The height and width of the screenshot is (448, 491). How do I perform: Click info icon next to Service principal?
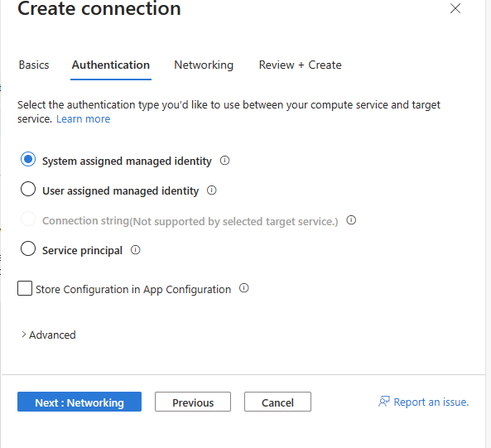135,250
